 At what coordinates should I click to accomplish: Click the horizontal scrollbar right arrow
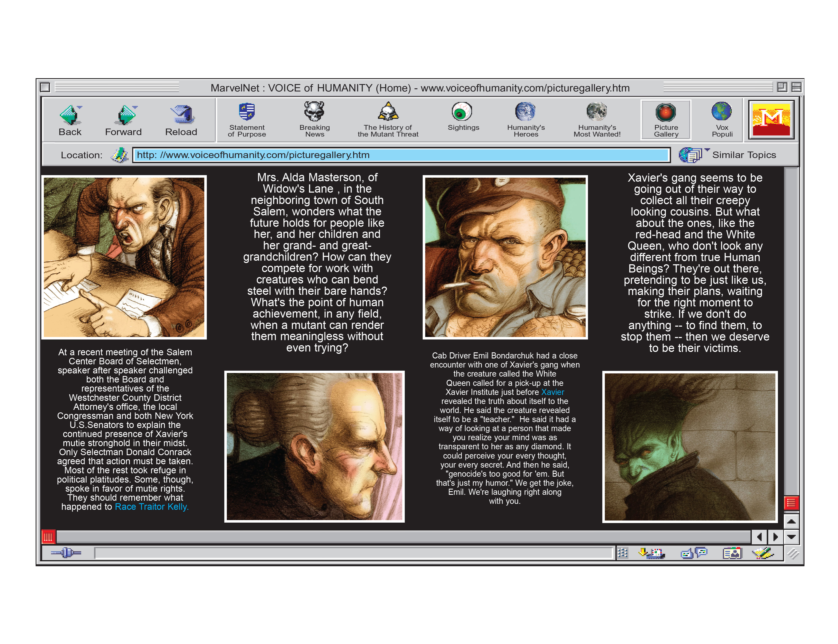775,537
